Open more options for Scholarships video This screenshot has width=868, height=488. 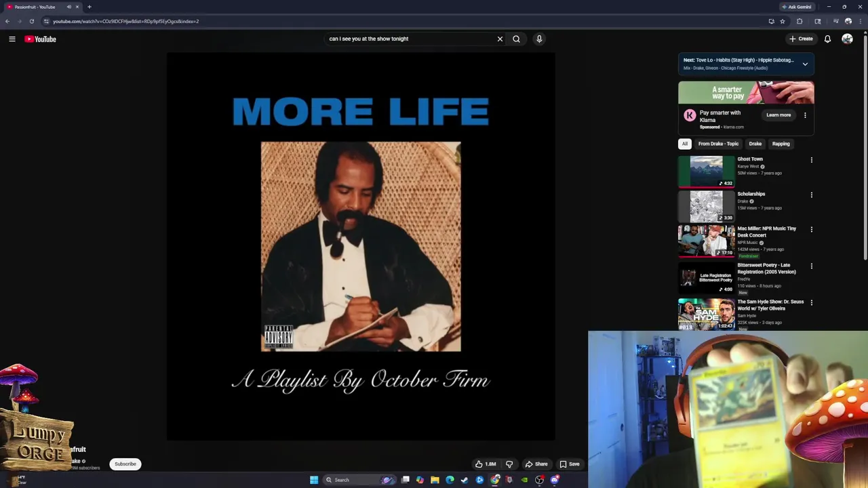(812, 195)
